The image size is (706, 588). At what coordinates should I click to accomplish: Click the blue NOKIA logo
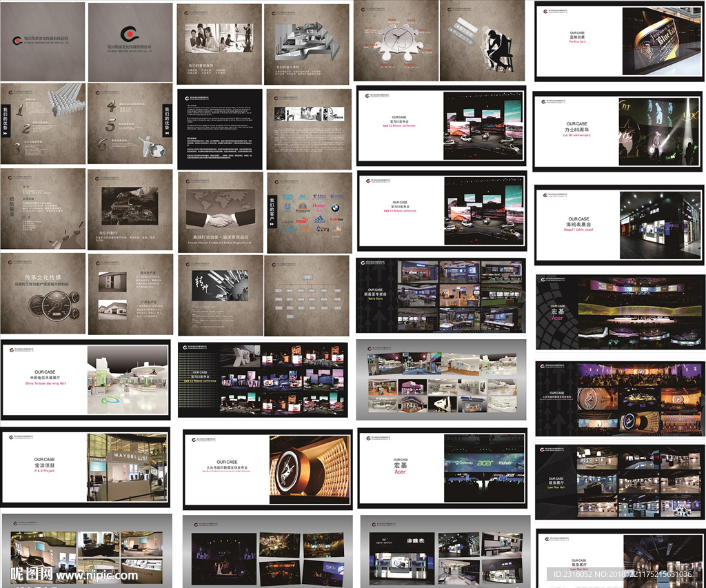288,196
